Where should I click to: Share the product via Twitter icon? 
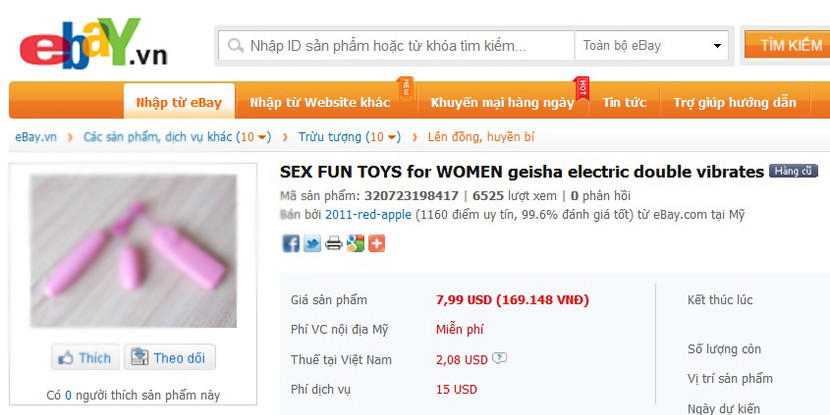click(x=312, y=243)
